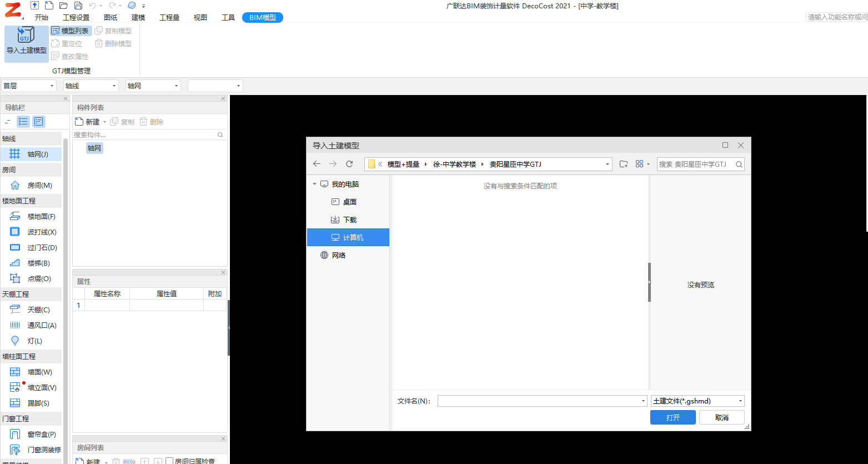This screenshot has height=464, width=868.
Task: Toggle the list view icon in navigation bar
Action: click(23, 121)
